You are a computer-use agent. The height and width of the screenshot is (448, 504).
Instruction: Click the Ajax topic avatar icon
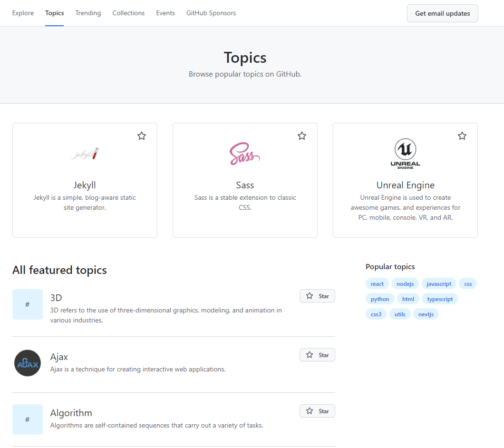tap(27, 363)
